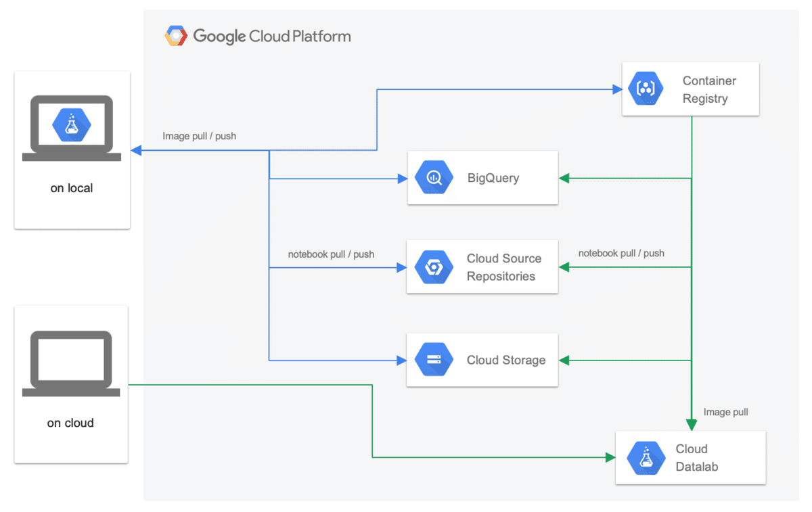Select the 'Container Registry' label
This screenshot has height=512, width=812.
coord(708,89)
